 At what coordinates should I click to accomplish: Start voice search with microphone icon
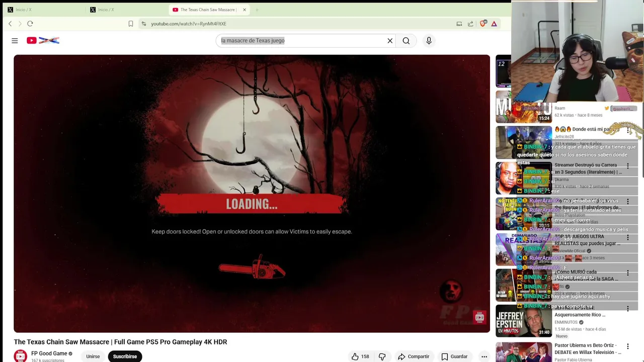pyautogui.click(x=429, y=41)
